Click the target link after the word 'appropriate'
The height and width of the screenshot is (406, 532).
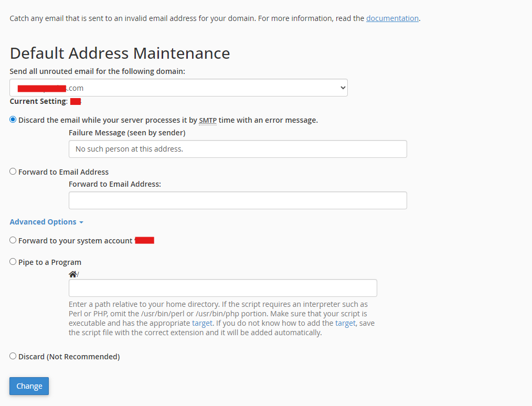click(x=202, y=323)
